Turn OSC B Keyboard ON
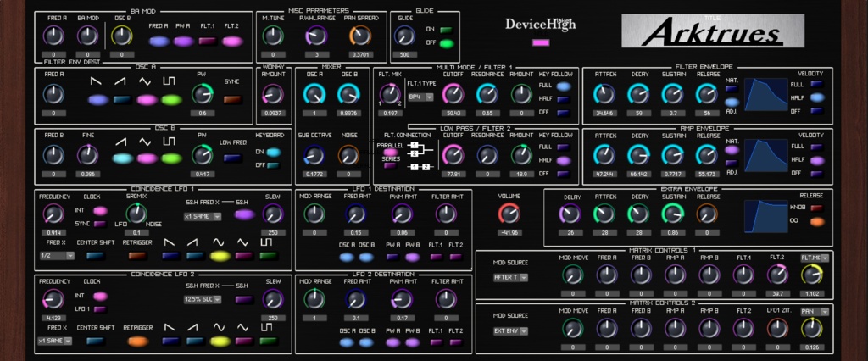This screenshot has width=868, height=361. click(x=274, y=153)
